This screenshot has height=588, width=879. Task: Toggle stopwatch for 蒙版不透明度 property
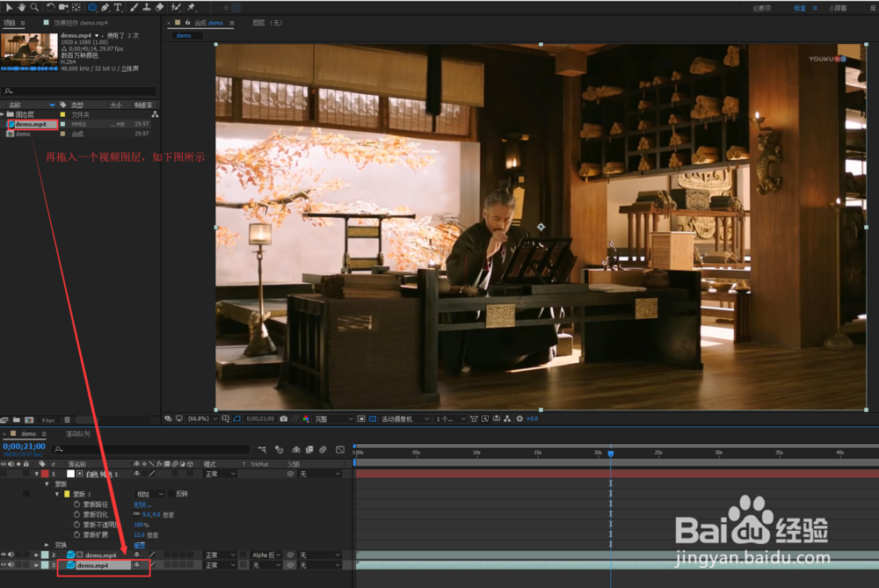pyautogui.click(x=76, y=525)
